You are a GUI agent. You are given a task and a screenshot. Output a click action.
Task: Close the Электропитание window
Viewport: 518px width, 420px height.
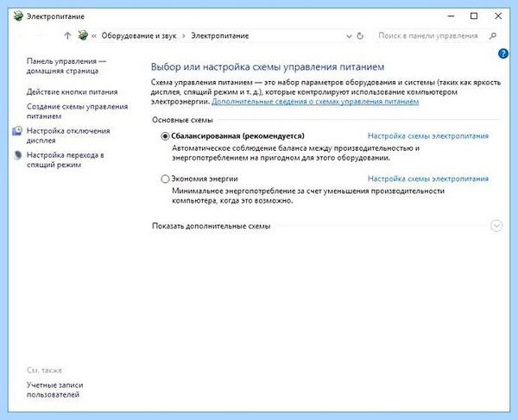click(498, 16)
